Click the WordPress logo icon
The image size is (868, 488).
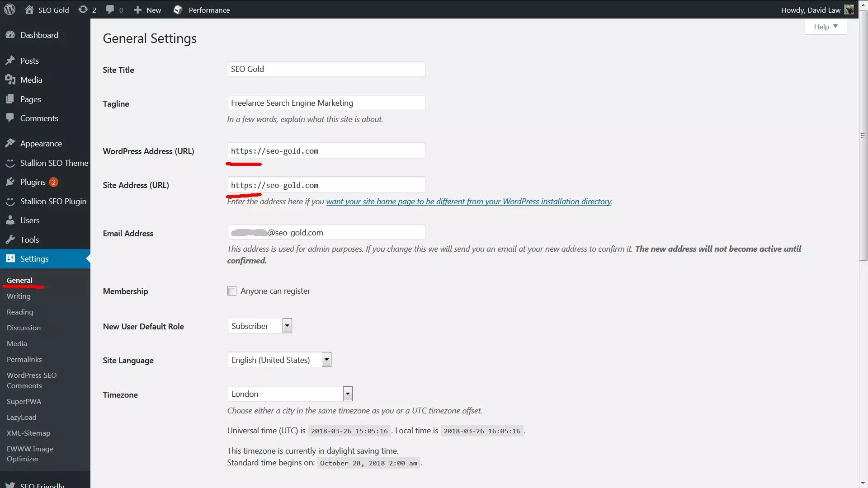[9, 9]
